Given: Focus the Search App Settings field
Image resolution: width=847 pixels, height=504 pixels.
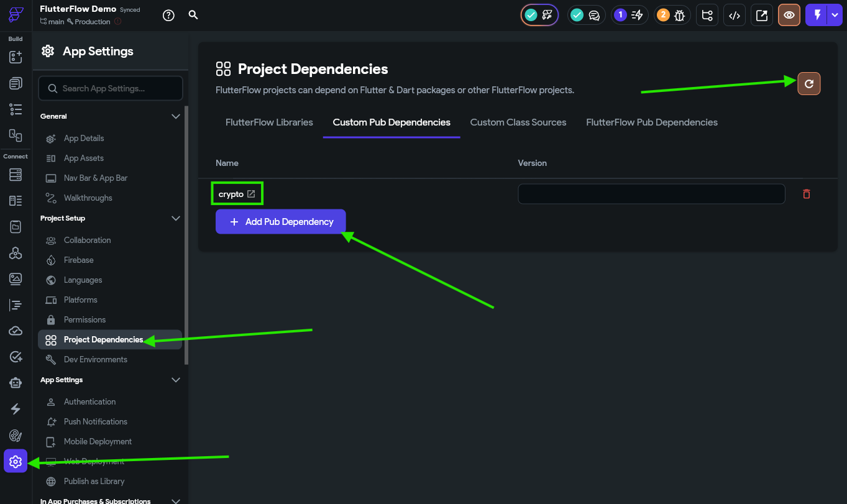Looking at the screenshot, I should [x=111, y=88].
